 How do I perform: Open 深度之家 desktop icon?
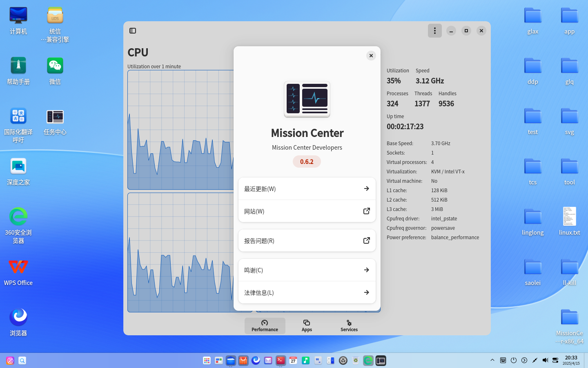click(18, 172)
